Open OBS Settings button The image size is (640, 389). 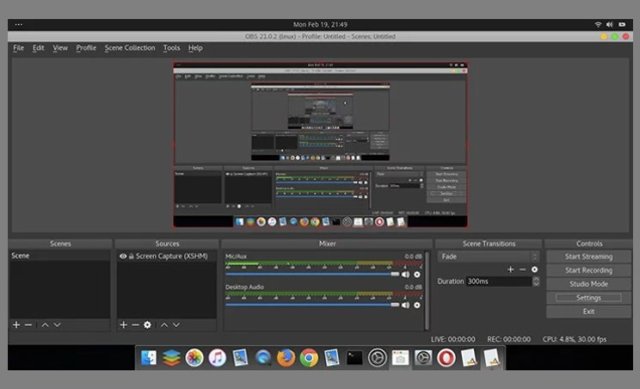pyautogui.click(x=589, y=298)
